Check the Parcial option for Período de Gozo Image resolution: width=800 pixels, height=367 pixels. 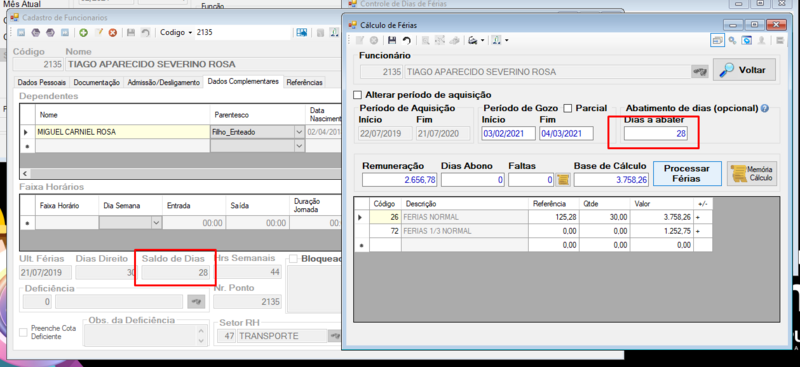[567, 108]
